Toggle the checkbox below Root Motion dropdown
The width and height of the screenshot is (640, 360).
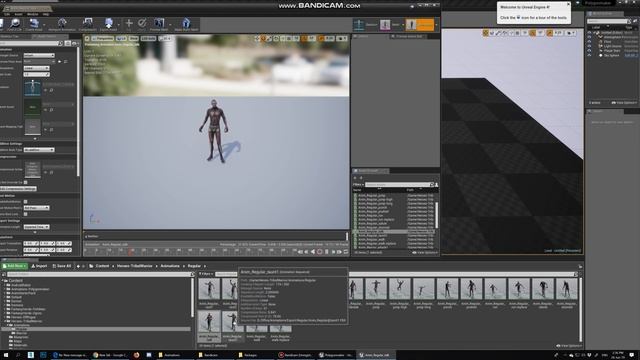(25, 214)
